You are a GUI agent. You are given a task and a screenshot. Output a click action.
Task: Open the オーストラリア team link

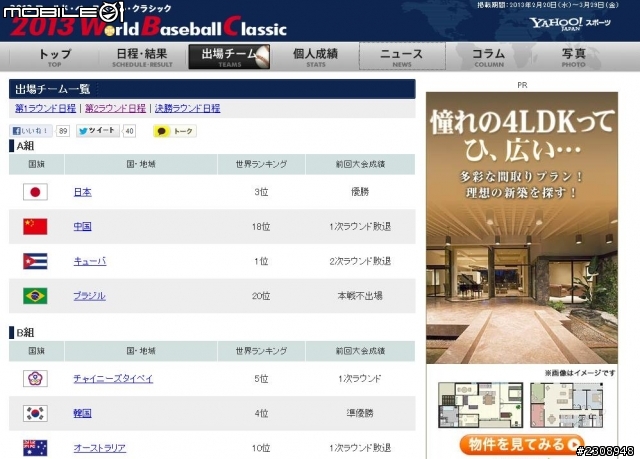(100, 448)
